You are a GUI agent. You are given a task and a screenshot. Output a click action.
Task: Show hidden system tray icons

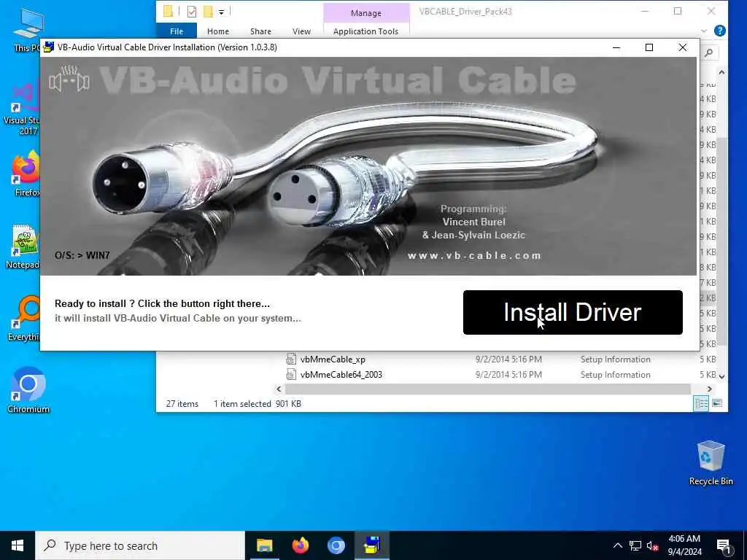617,545
